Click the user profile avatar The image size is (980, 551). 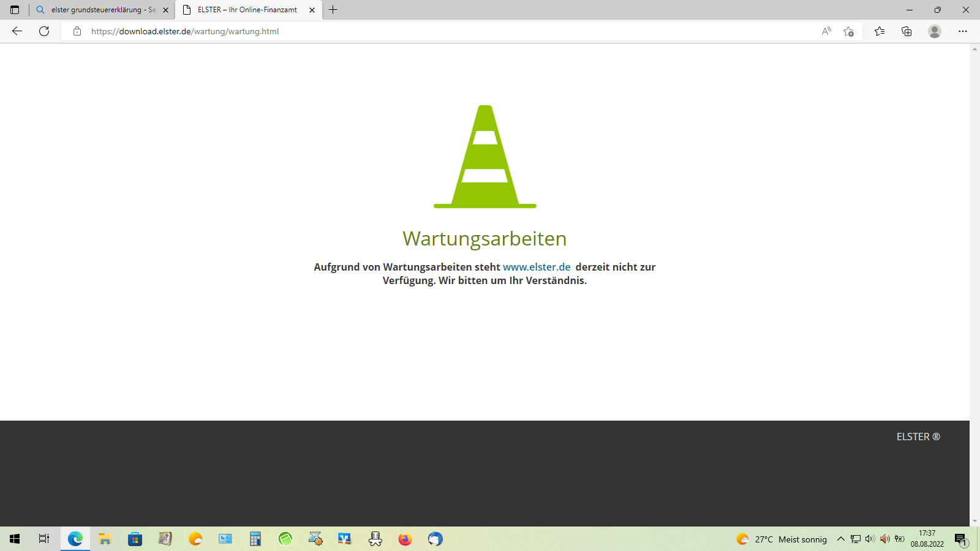click(x=934, y=31)
